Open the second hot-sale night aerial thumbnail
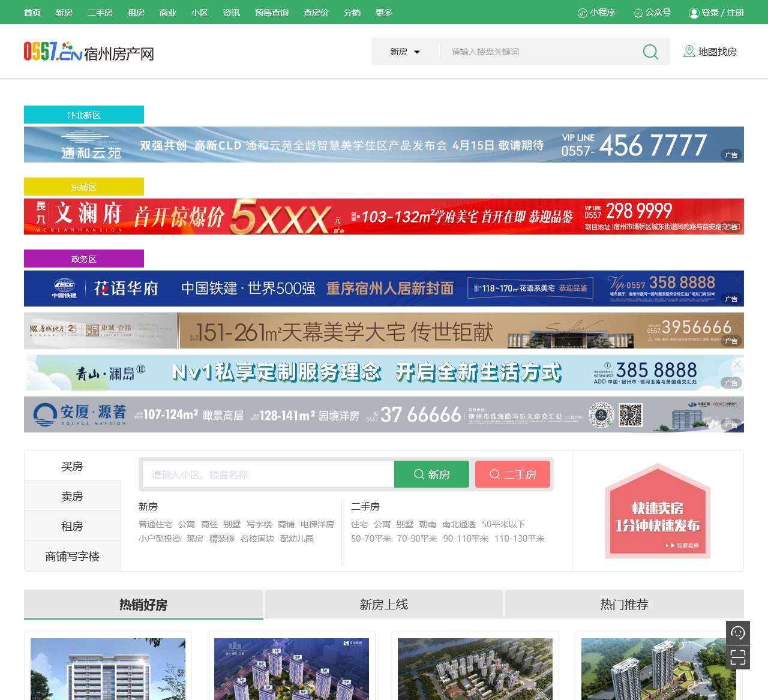 292,669
